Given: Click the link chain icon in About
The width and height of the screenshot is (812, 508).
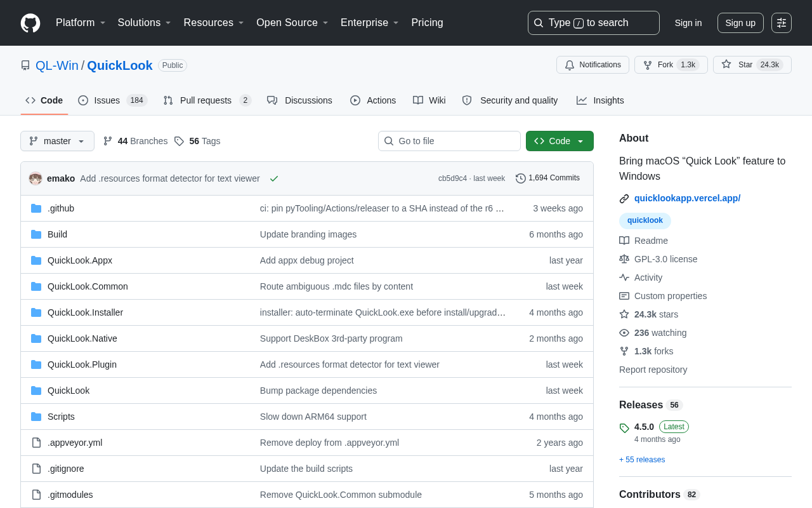Looking at the screenshot, I should tap(624, 199).
